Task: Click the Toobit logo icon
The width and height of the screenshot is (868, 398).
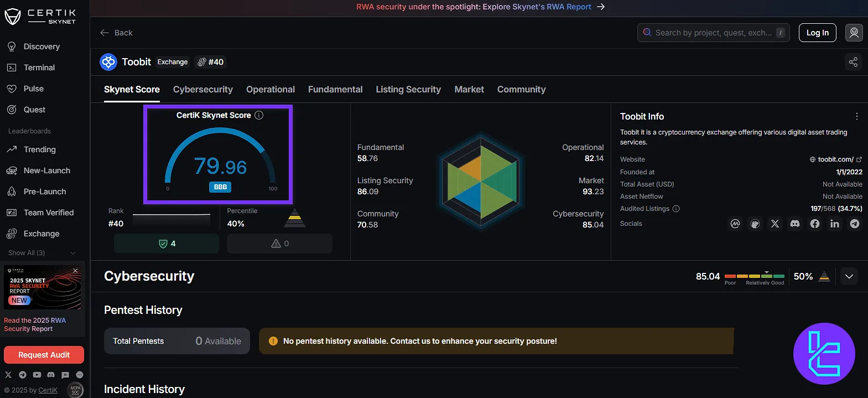Action: point(108,62)
